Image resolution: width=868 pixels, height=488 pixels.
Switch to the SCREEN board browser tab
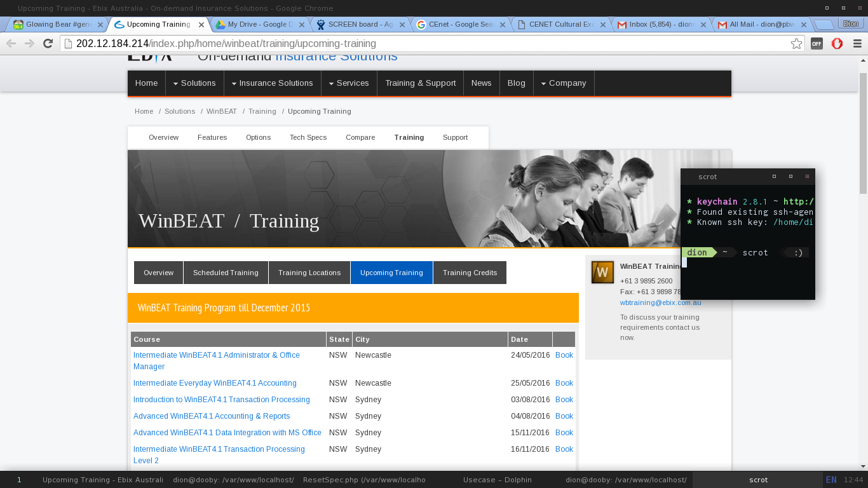[x=361, y=25]
